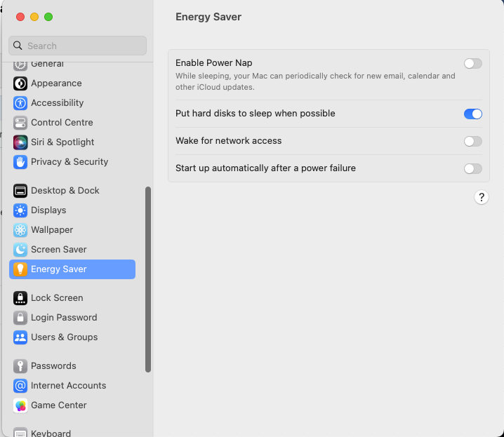This screenshot has height=437, width=504.
Task: Click the Energy Saver page title
Action: tap(208, 17)
